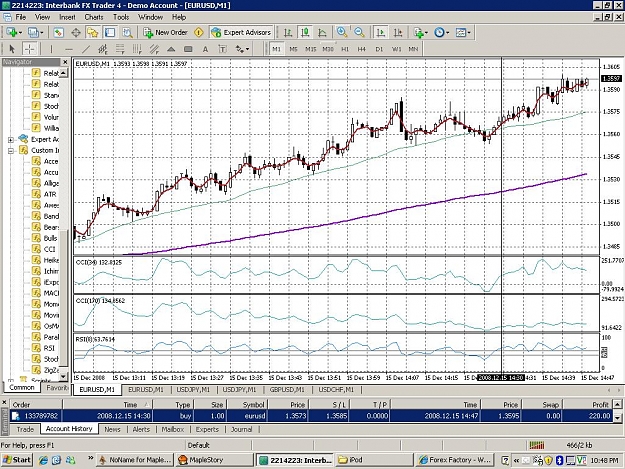Zoom in on the chart

point(342,32)
